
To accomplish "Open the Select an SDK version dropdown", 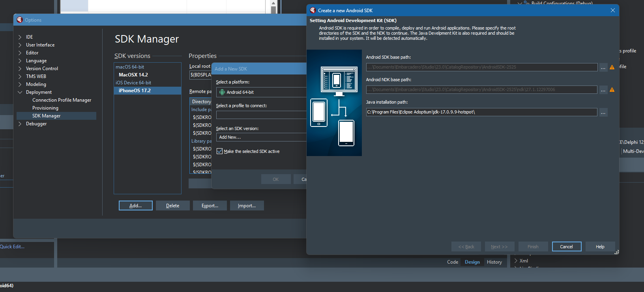I will [261, 137].
